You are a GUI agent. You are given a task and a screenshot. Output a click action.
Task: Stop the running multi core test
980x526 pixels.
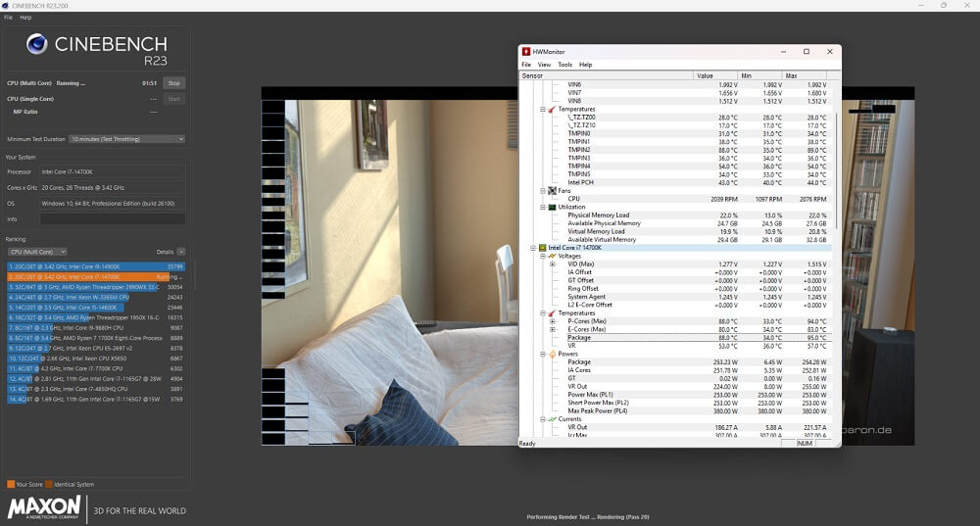173,83
